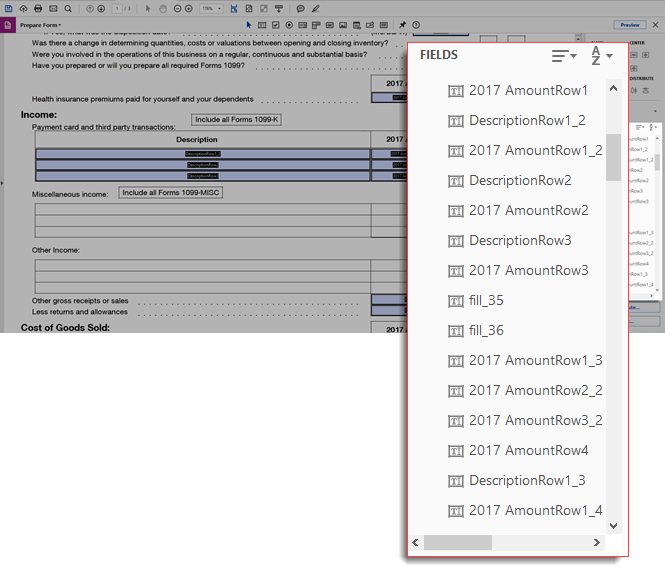Screen dimensions: 665x572
Task: Open the Fields tab order dropdown
Action: (x=564, y=56)
